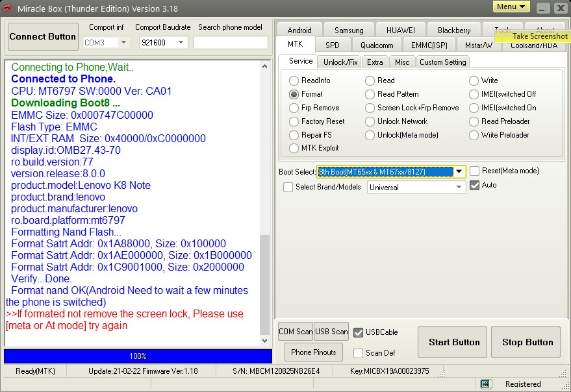Image resolution: width=571 pixels, height=392 pixels.
Task: Click the 'Verify...Done.' log line
Action: pos(42,279)
